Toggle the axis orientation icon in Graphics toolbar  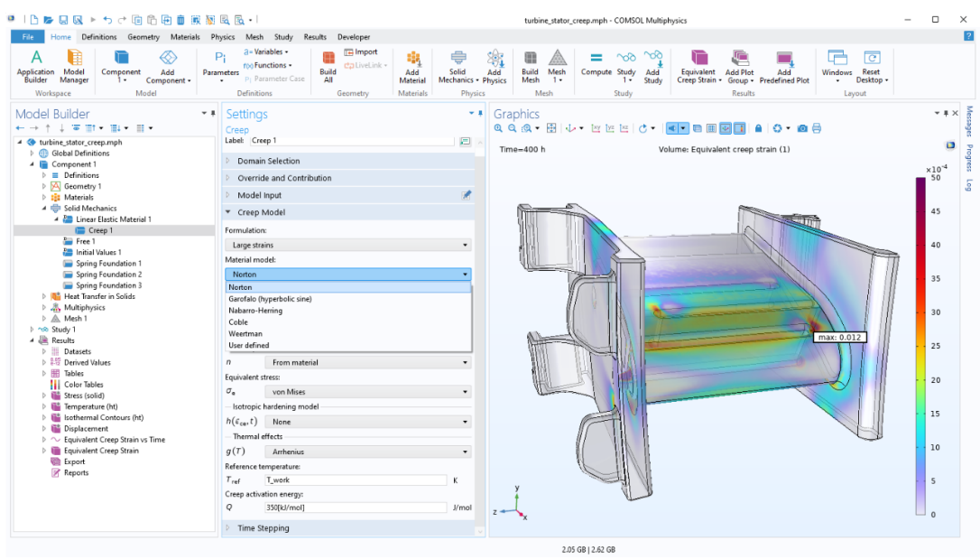725,128
